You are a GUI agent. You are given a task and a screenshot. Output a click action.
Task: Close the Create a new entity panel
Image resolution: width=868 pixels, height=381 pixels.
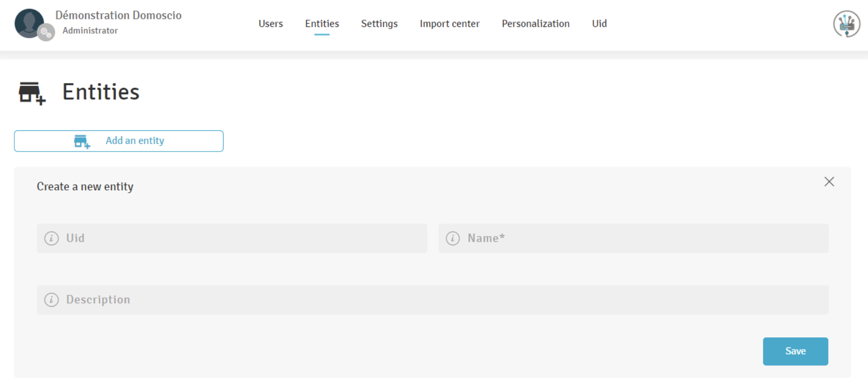(829, 182)
